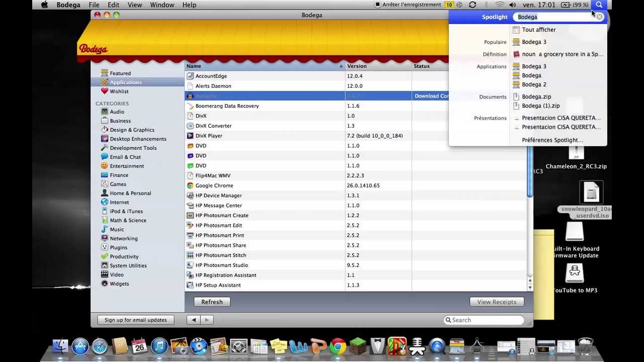The height and width of the screenshot is (362, 644).
Task: Sort the list by Name column
Action: pyautogui.click(x=265, y=66)
